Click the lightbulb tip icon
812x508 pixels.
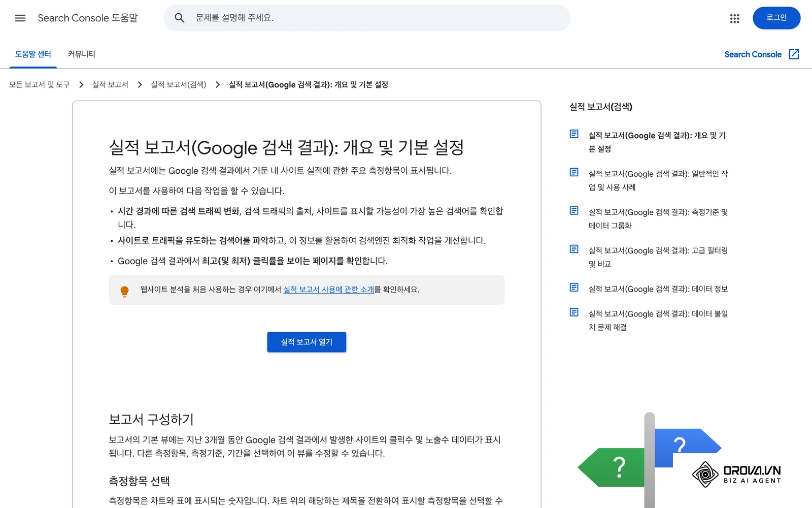(124, 291)
